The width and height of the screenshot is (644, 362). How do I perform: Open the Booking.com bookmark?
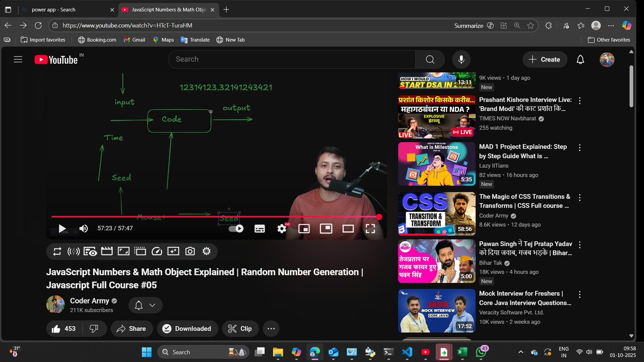coord(97,40)
